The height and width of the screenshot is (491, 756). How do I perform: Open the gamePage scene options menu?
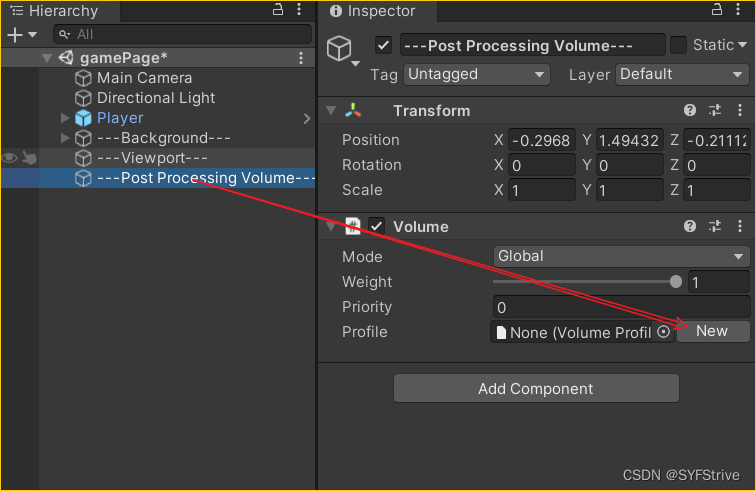pyautogui.click(x=301, y=58)
